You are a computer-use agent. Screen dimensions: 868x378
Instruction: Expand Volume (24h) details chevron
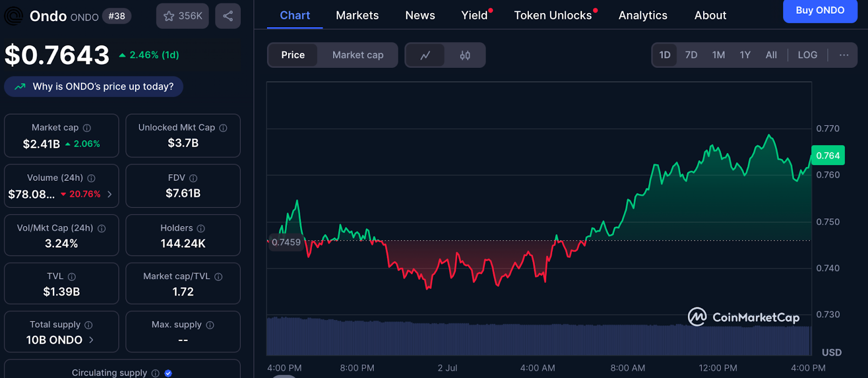click(x=110, y=194)
